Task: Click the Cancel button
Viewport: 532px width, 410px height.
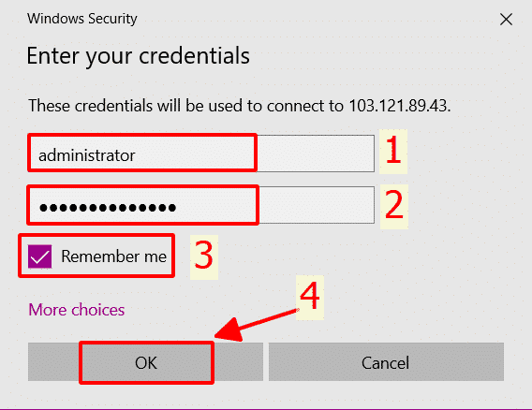Action: [x=386, y=362]
